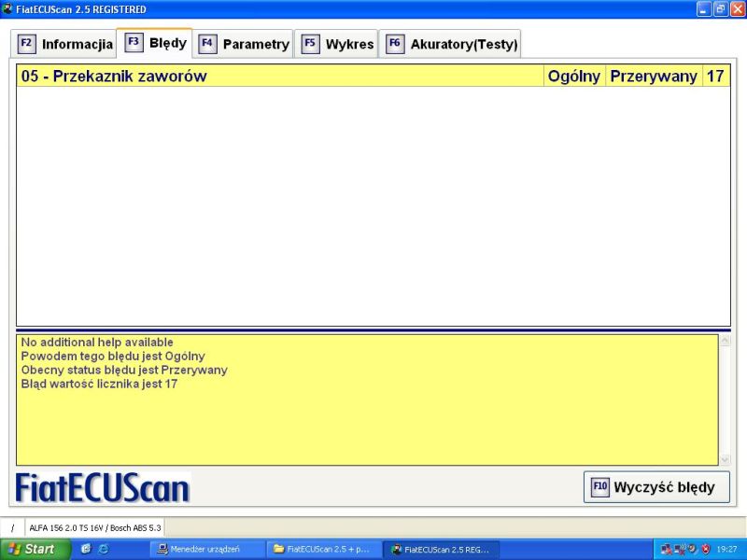Click the 'Obecny status błędu jest Przerywany' line
The width and height of the screenshot is (747, 560).
[124, 370]
